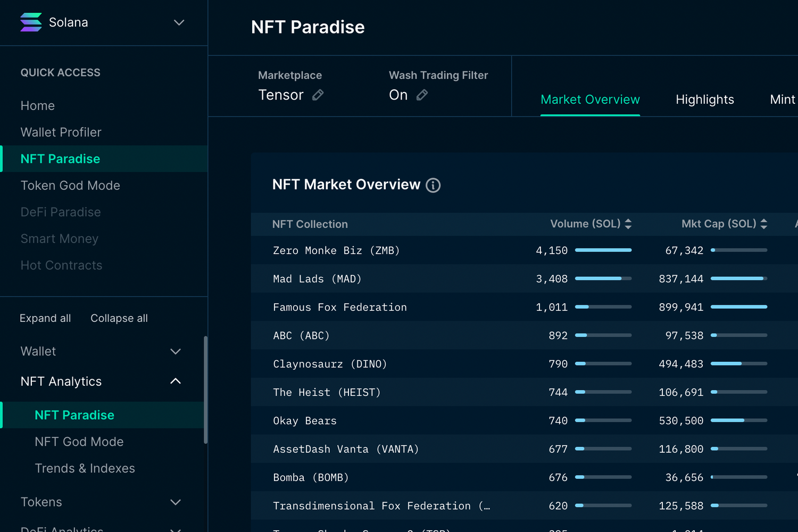Open the Market Overview tab
The width and height of the screenshot is (798, 532).
[590, 99]
